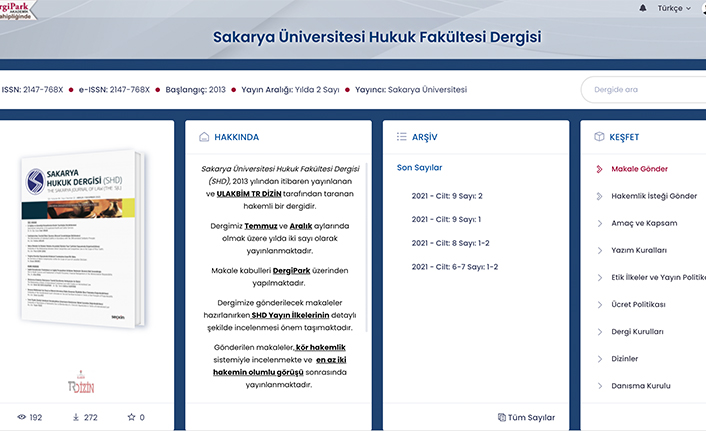
Task: Expand the chevron beside Dizinler
Action: click(x=599, y=359)
